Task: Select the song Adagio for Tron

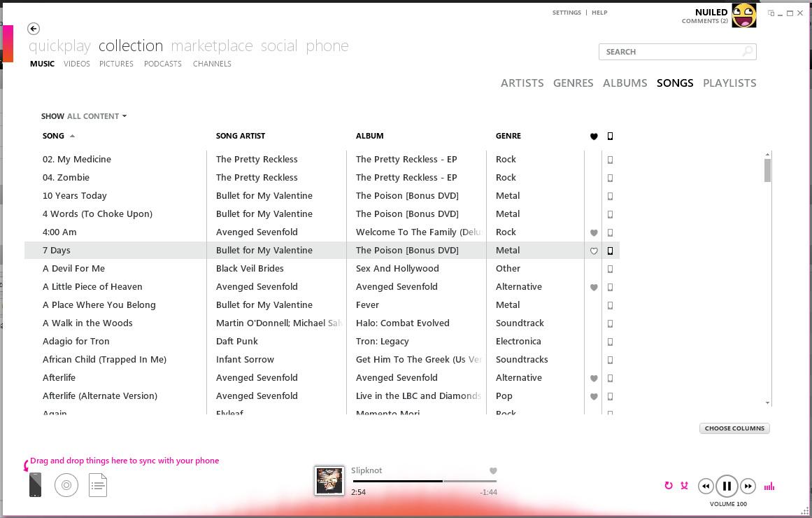Action: coord(76,341)
